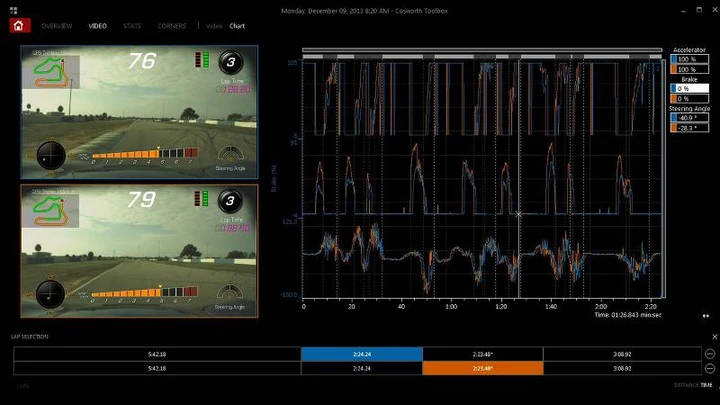
Task: Click the bottom video pane
Action: (x=139, y=251)
